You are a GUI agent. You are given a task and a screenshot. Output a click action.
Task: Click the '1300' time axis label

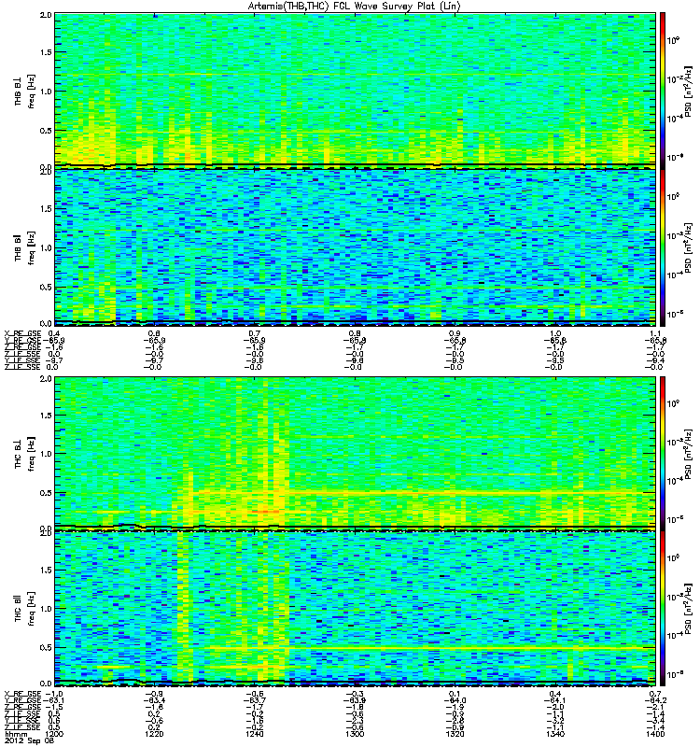pyautogui.click(x=355, y=734)
